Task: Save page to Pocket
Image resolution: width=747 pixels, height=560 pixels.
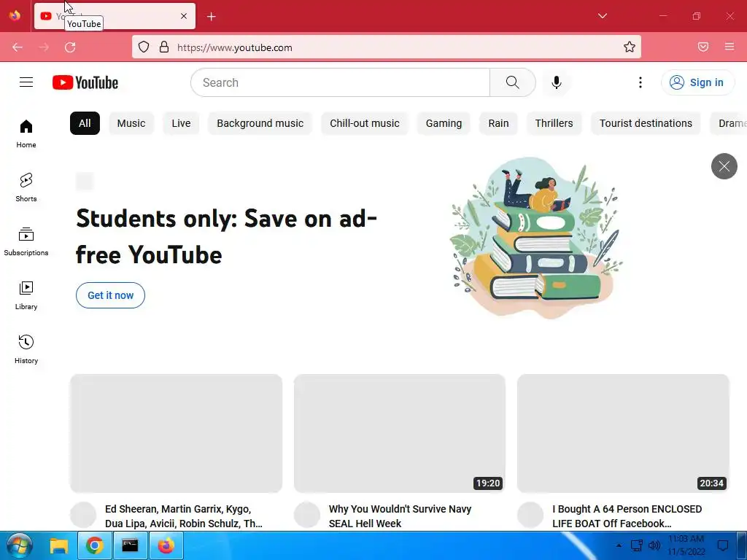Action: pyautogui.click(x=703, y=47)
